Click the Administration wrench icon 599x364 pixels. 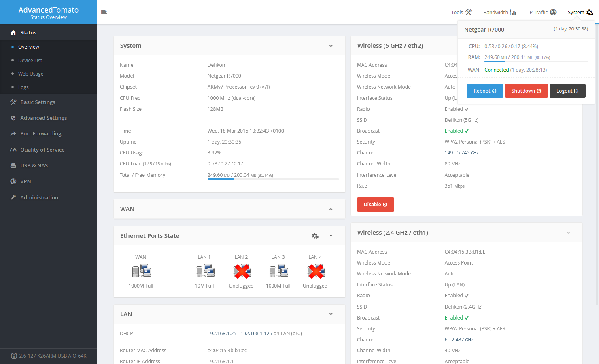(13, 197)
